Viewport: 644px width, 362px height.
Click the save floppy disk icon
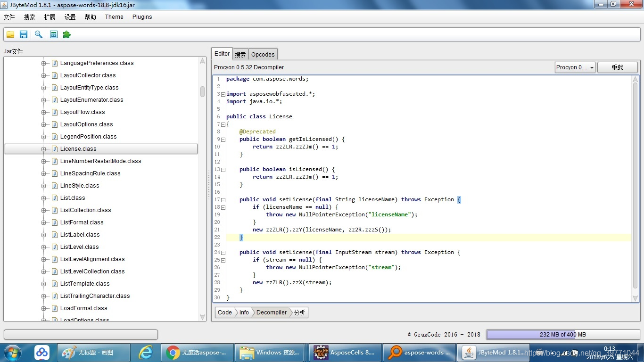24,34
